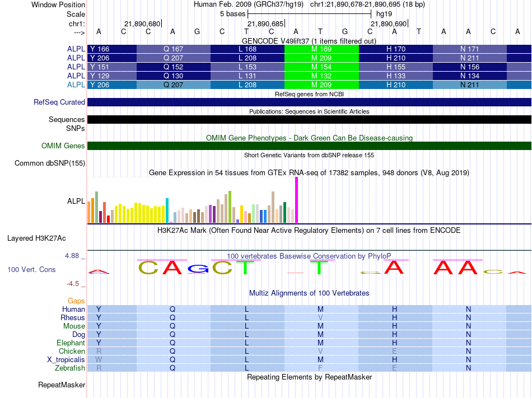Click the H3K27Ac Mark track title
This screenshot has height=398, width=532.
click(309, 231)
